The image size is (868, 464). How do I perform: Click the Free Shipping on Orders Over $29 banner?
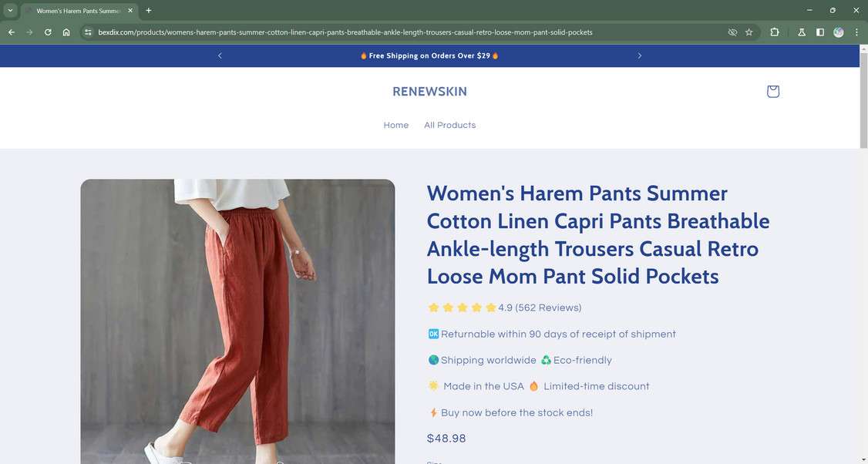[429, 56]
